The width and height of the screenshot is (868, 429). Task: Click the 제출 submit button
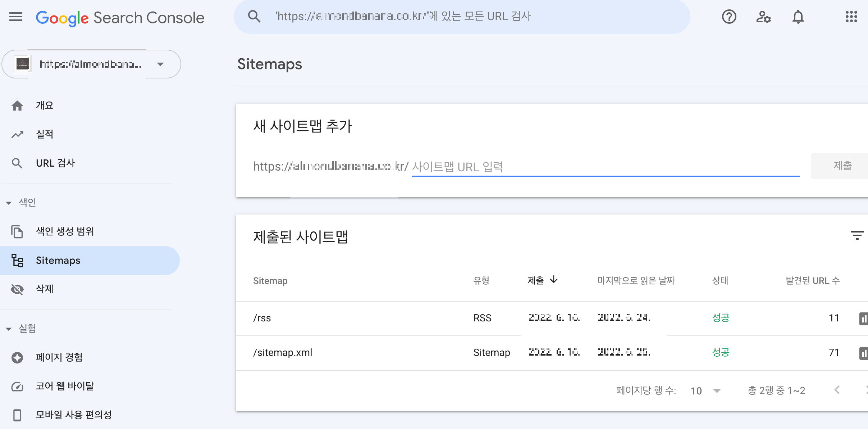tap(842, 166)
